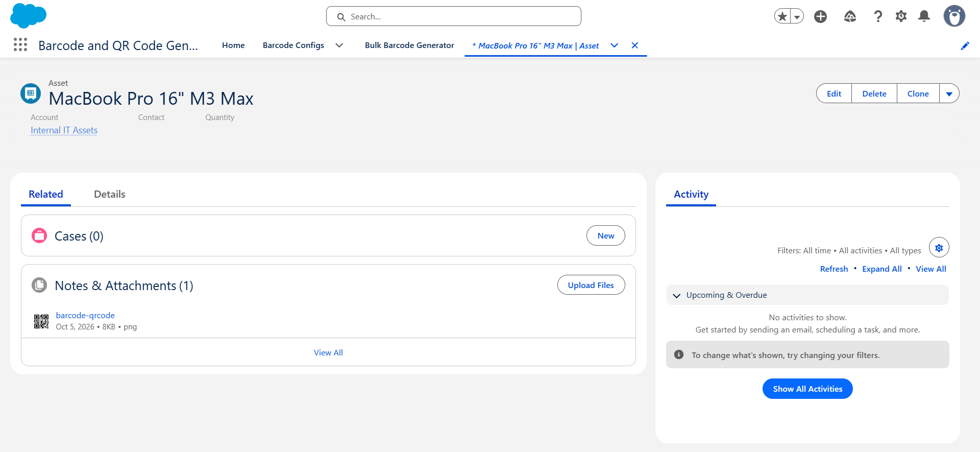Open the Help question mark icon
Screen dimensions: 980x452
(x=878, y=16)
